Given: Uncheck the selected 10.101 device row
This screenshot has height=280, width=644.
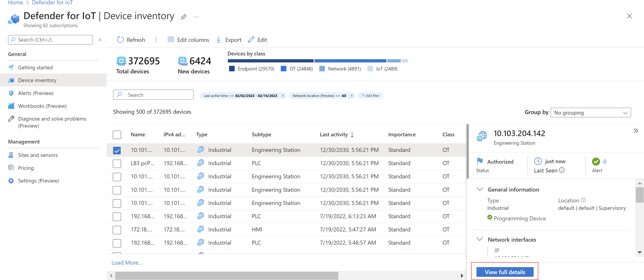Looking at the screenshot, I should pyautogui.click(x=117, y=150).
